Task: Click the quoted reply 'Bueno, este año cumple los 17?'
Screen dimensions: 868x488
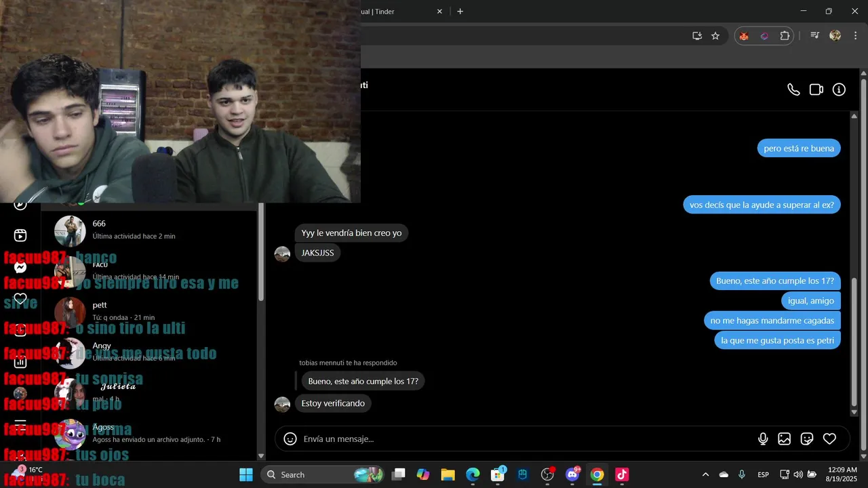Action: [x=363, y=381]
